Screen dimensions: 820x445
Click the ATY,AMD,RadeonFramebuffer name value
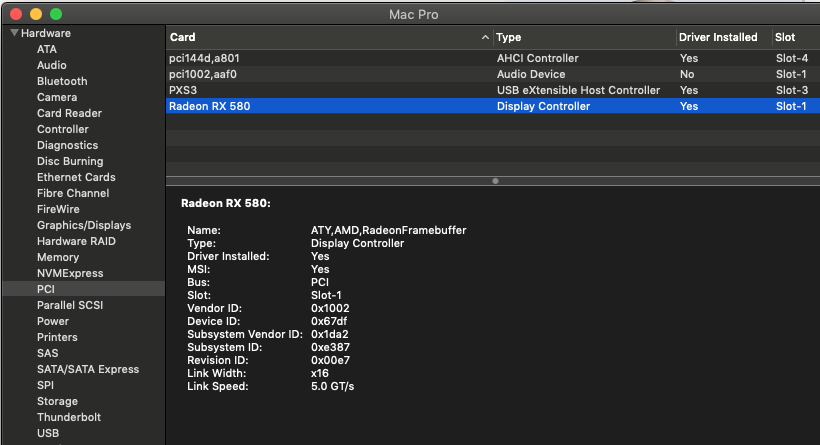(388, 230)
